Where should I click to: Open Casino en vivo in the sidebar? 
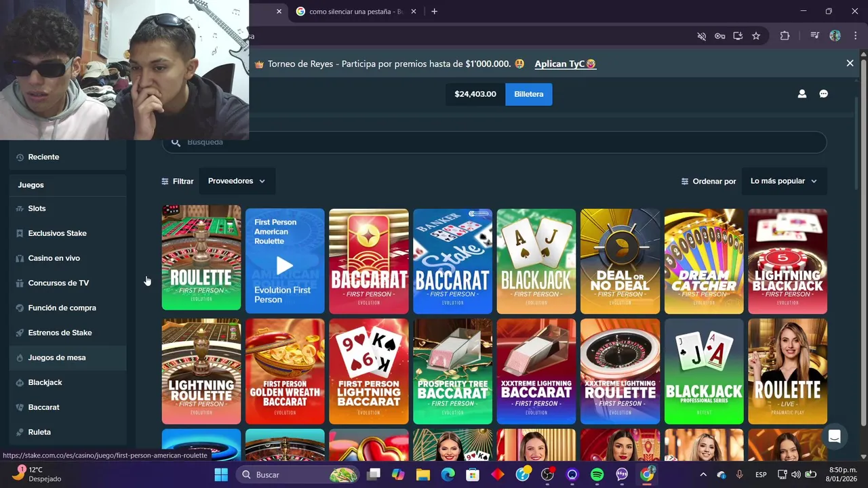click(68, 258)
